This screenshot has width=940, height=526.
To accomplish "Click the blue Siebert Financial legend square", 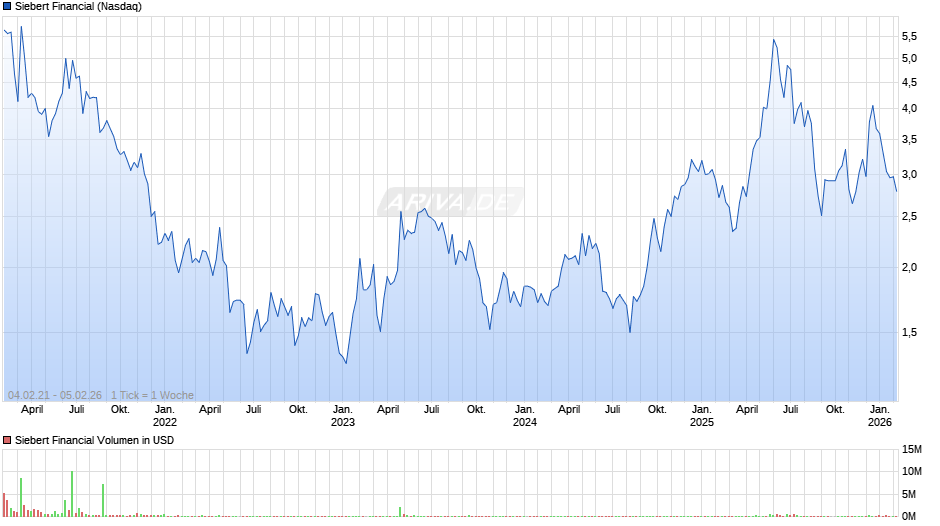I will pyautogui.click(x=7, y=7).
